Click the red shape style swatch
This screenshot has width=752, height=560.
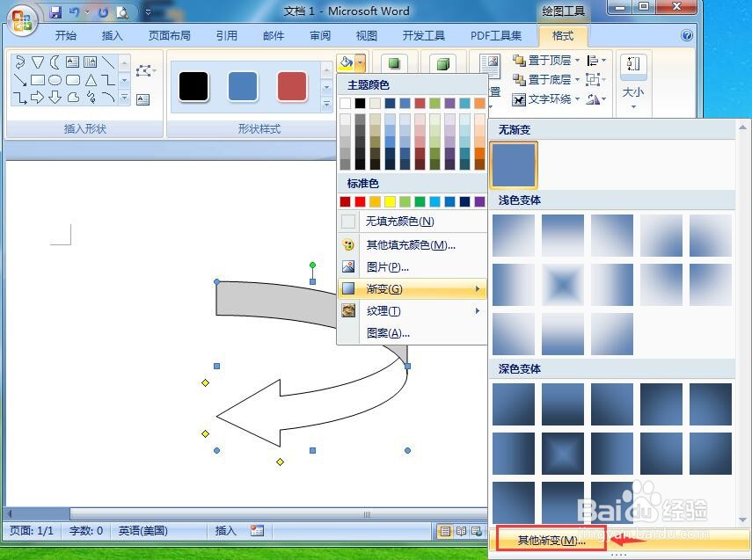tap(292, 86)
